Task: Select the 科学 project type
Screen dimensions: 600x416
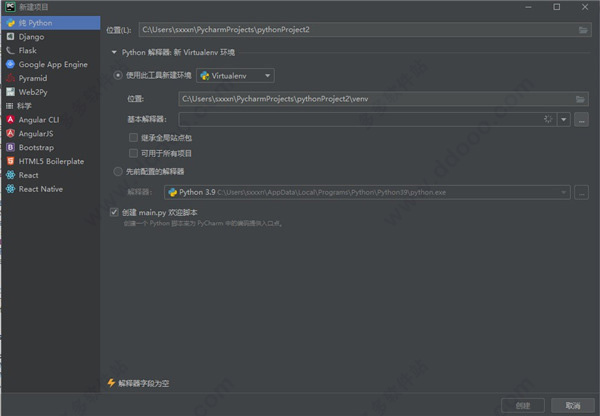Action: click(x=51, y=106)
